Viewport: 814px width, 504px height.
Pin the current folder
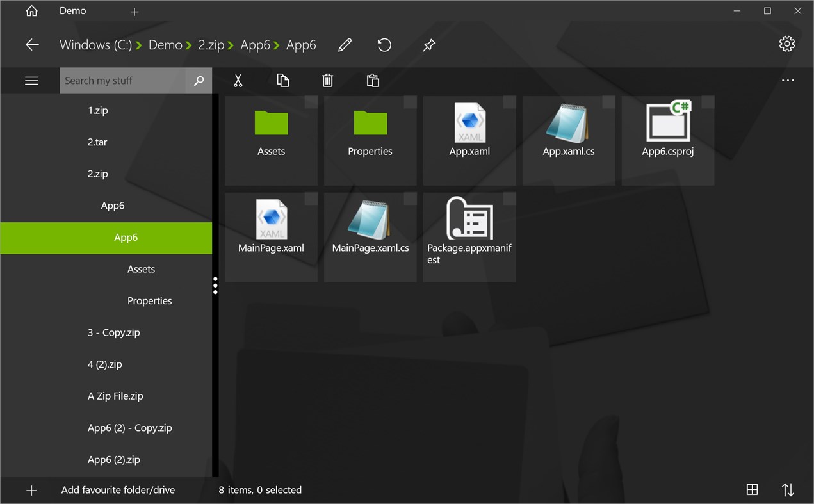tap(428, 45)
